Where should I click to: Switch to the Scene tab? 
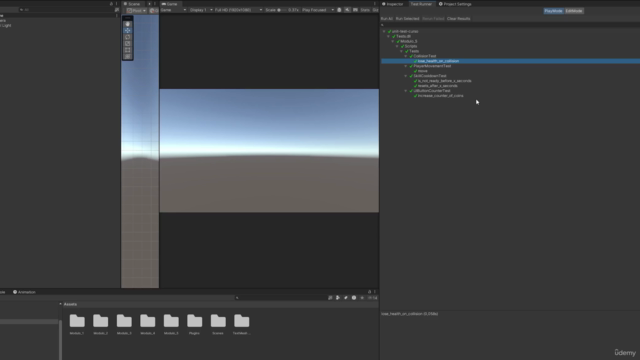tap(132, 4)
